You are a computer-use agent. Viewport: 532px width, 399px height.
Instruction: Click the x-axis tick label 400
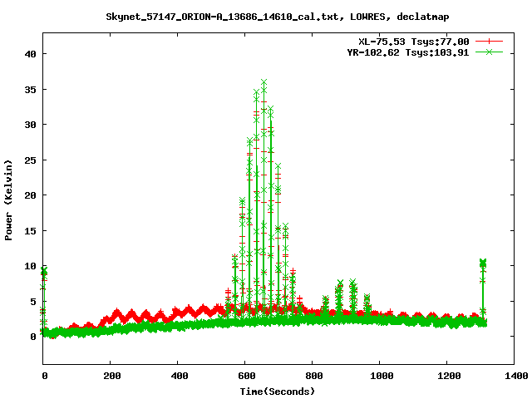tap(180, 376)
